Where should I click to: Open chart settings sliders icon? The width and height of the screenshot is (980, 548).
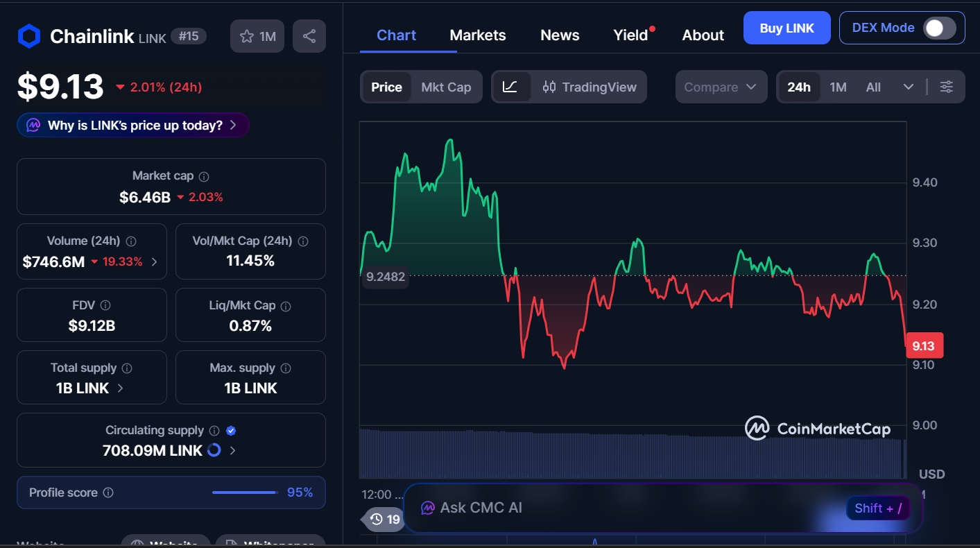click(x=946, y=87)
